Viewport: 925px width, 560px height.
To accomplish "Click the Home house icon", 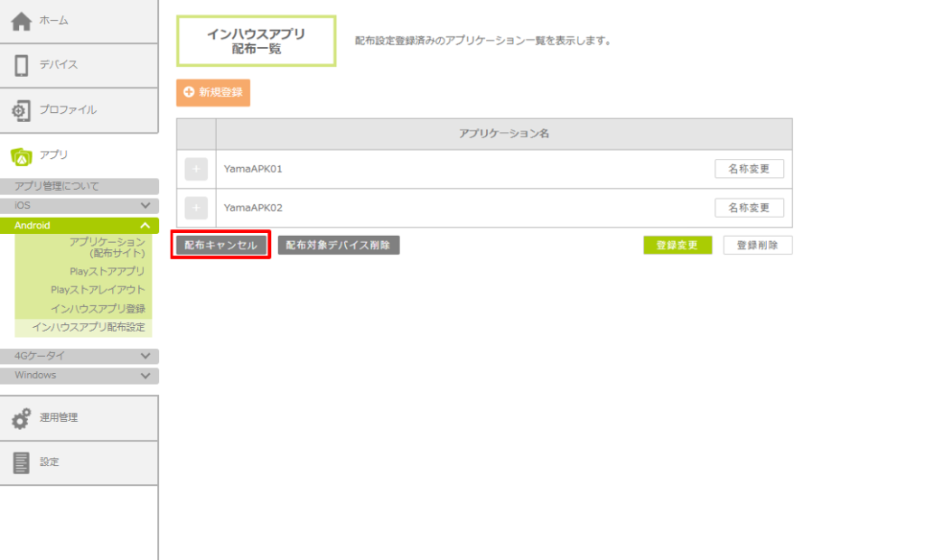I will 22,21.
